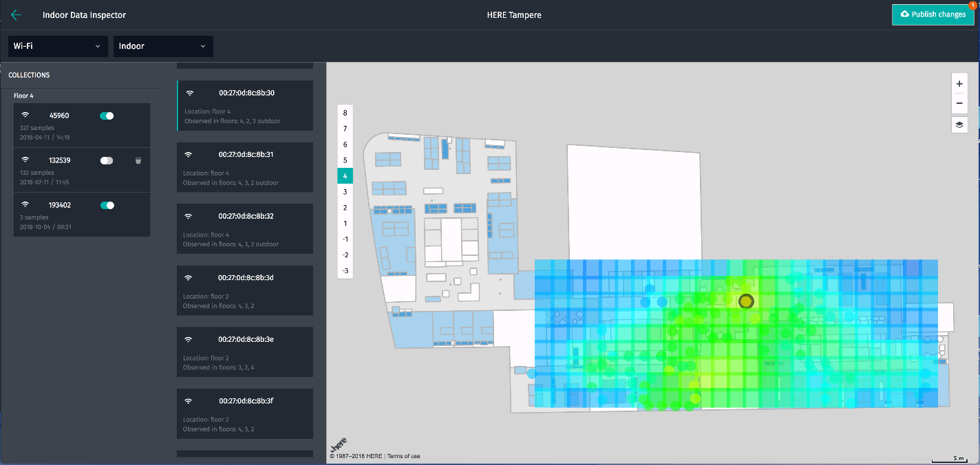
Task: Click the back arrow icon
Action: click(x=17, y=14)
